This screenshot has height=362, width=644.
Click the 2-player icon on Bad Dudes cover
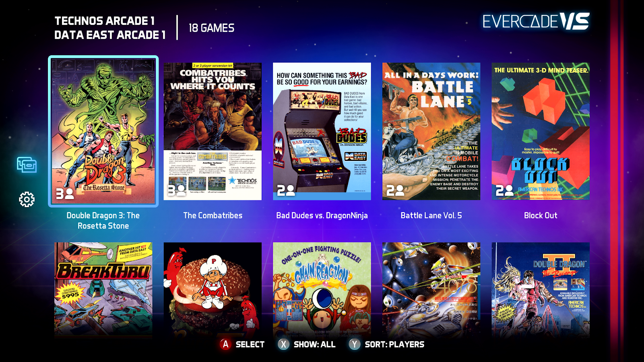[x=286, y=190]
